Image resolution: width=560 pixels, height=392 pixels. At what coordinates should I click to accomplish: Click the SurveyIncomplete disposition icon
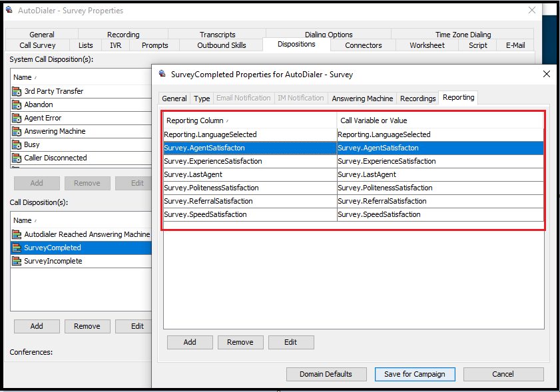[17, 261]
